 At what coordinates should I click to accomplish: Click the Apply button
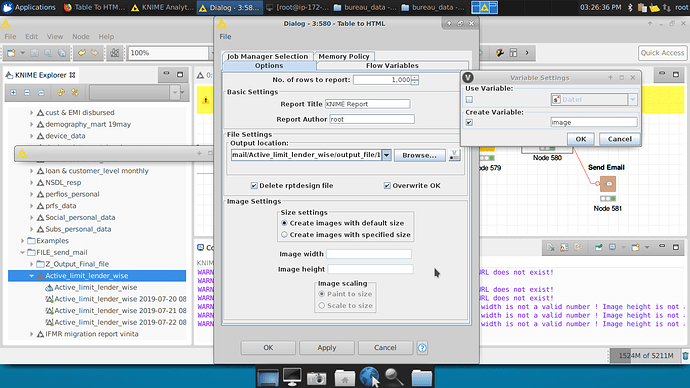[x=327, y=348]
